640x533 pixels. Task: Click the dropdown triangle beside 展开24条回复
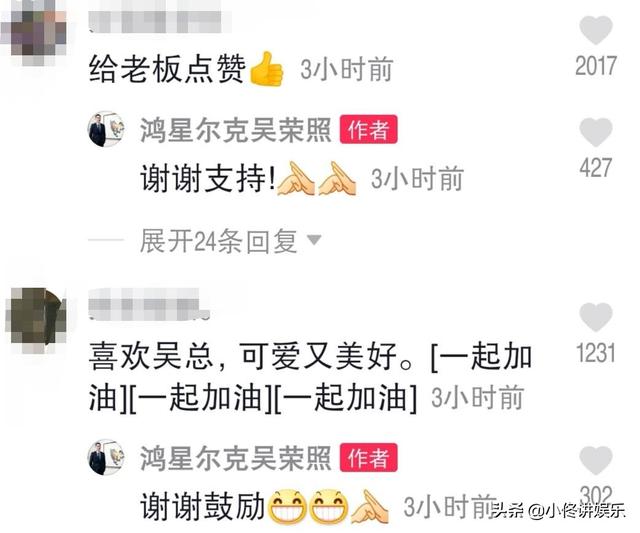pyautogui.click(x=314, y=240)
